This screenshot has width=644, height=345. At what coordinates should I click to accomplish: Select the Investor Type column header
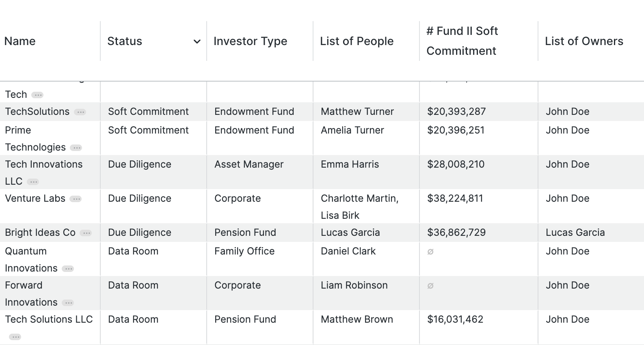(250, 41)
